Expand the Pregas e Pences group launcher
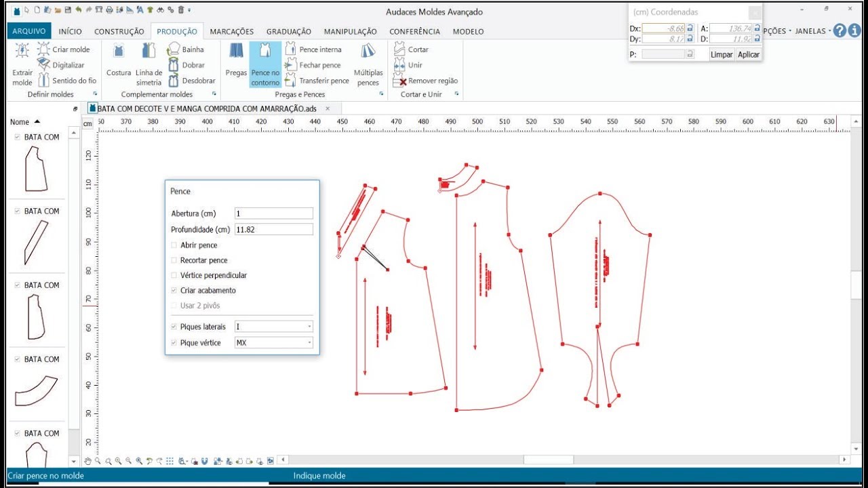This screenshot has width=868, height=488. (x=381, y=94)
